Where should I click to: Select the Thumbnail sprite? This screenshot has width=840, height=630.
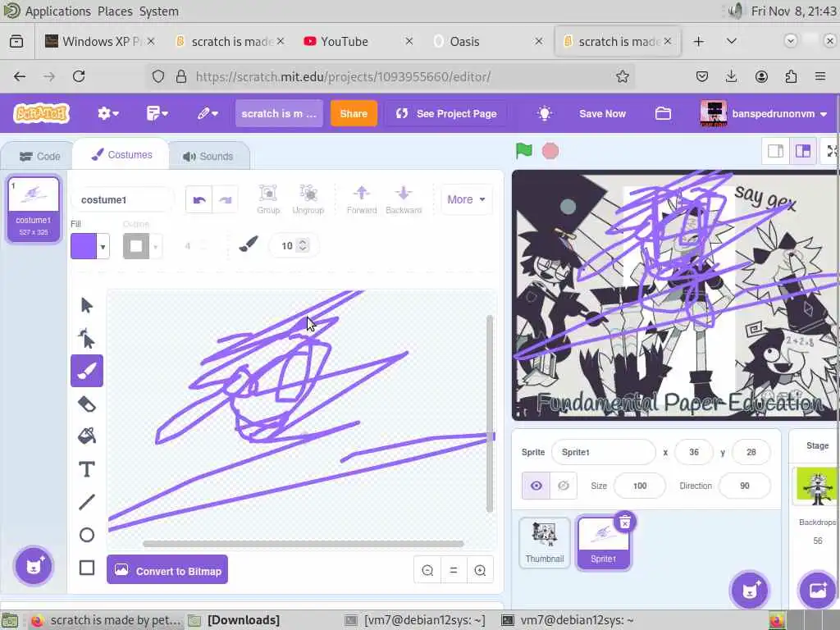[x=545, y=542]
